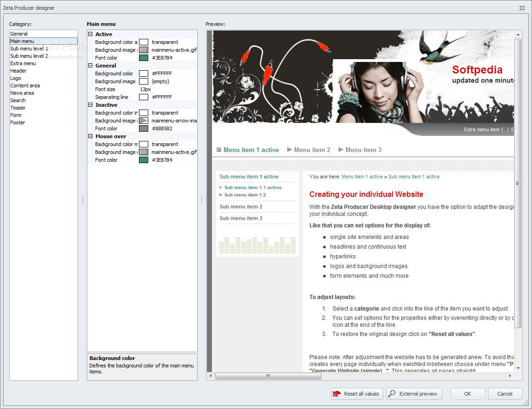Click the Creating your individual Website heading
Screen dimensions: 532x409
[x=366, y=194]
